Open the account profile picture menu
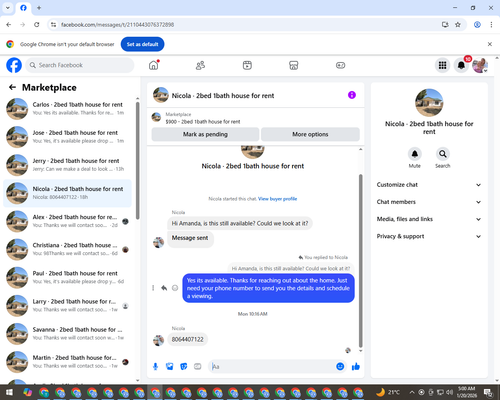 click(480, 65)
